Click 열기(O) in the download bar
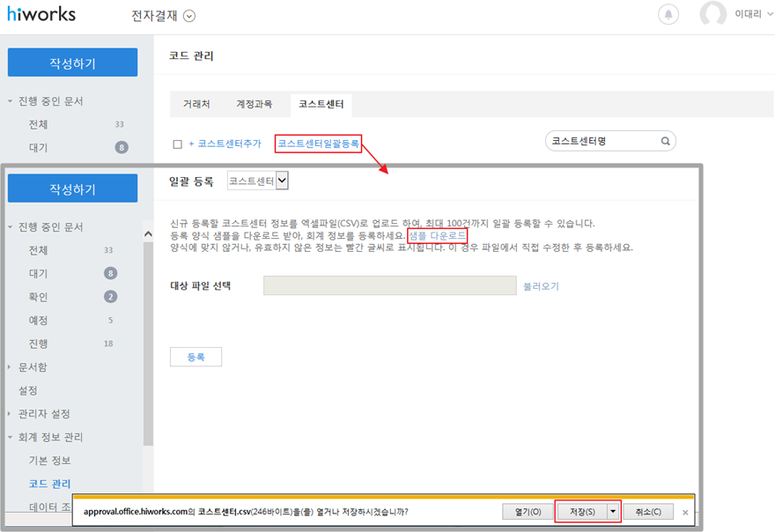The height and width of the screenshot is (532, 775). (x=528, y=512)
